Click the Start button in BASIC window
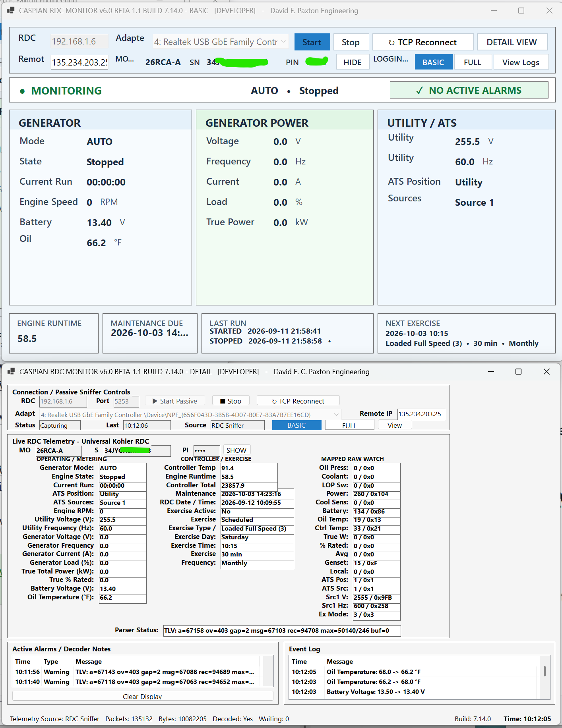562x728 pixels. coord(312,42)
